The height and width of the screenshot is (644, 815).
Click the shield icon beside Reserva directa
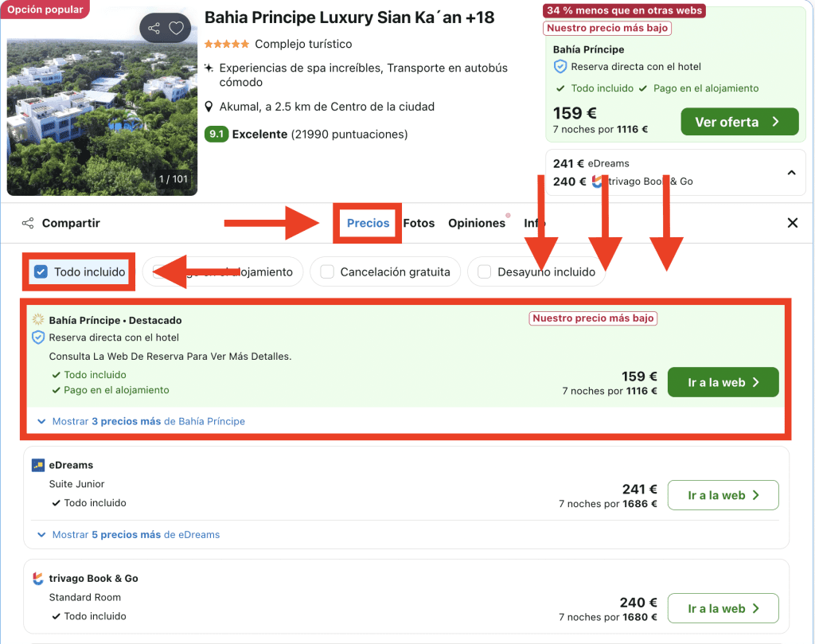point(38,338)
